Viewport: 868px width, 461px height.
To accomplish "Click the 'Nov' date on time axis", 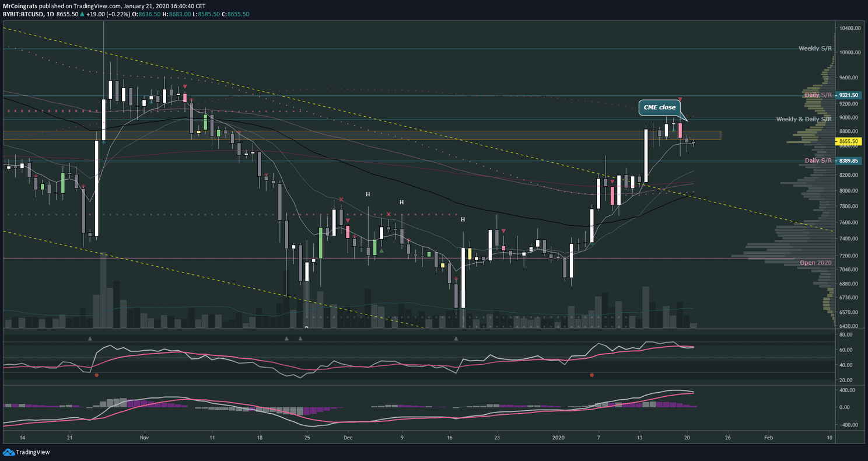I will pyautogui.click(x=145, y=436).
